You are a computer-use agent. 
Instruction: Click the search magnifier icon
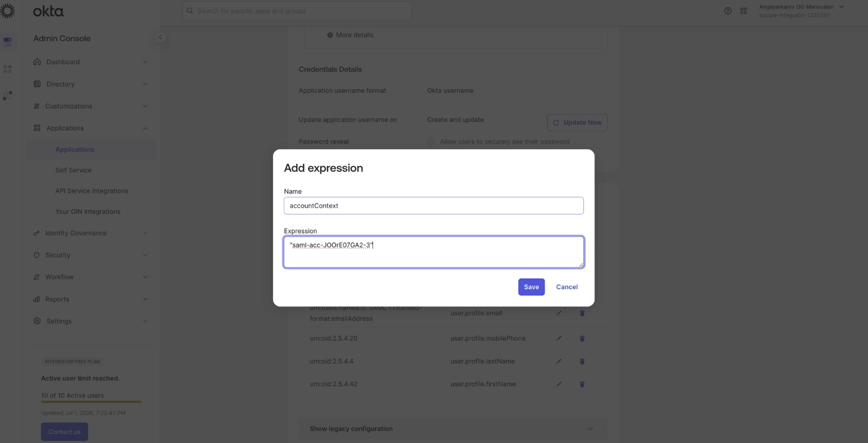point(190,11)
